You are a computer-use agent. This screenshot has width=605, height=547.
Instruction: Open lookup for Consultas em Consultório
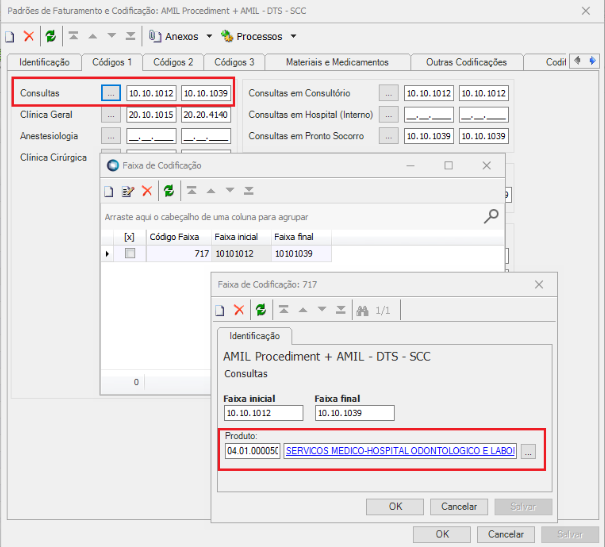pyautogui.click(x=389, y=93)
